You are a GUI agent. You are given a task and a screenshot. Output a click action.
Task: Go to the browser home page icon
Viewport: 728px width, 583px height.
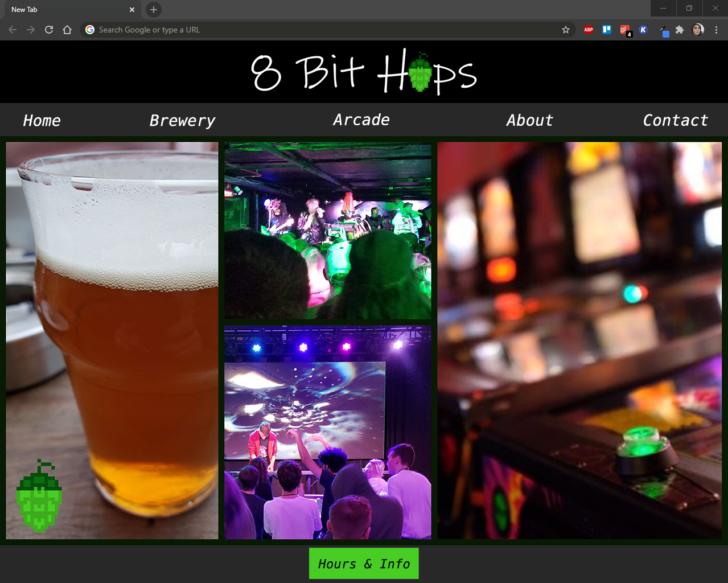tap(67, 30)
